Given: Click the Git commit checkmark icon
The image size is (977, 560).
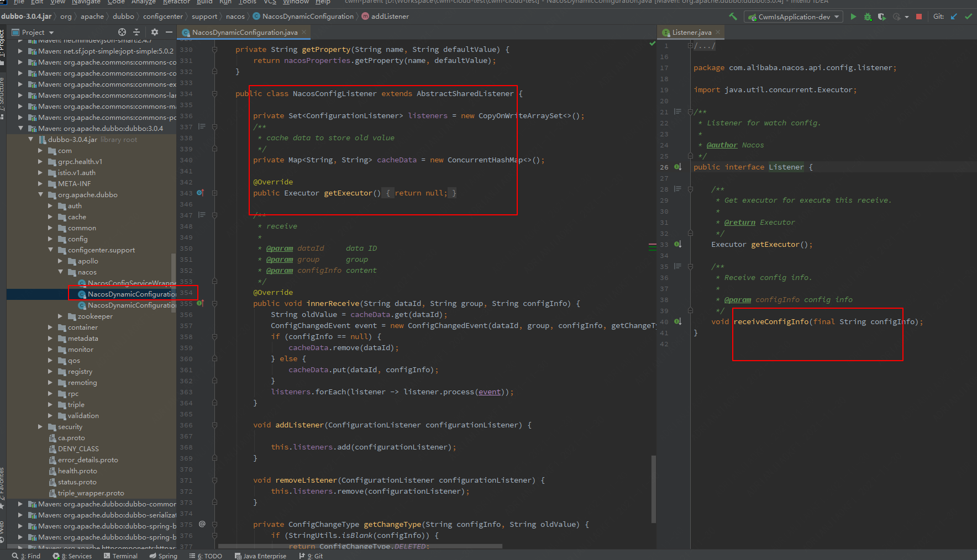Looking at the screenshot, I should [x=968, y=17].
